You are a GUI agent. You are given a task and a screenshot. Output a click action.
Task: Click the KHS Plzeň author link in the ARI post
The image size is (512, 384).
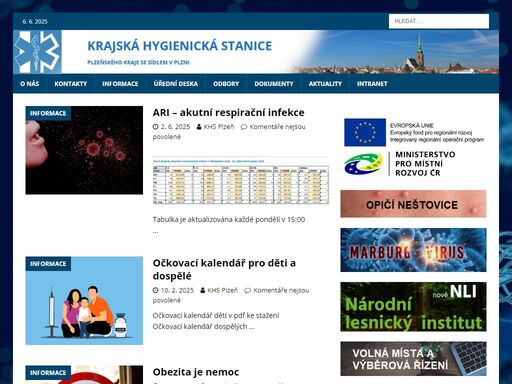tap(219, 127)
